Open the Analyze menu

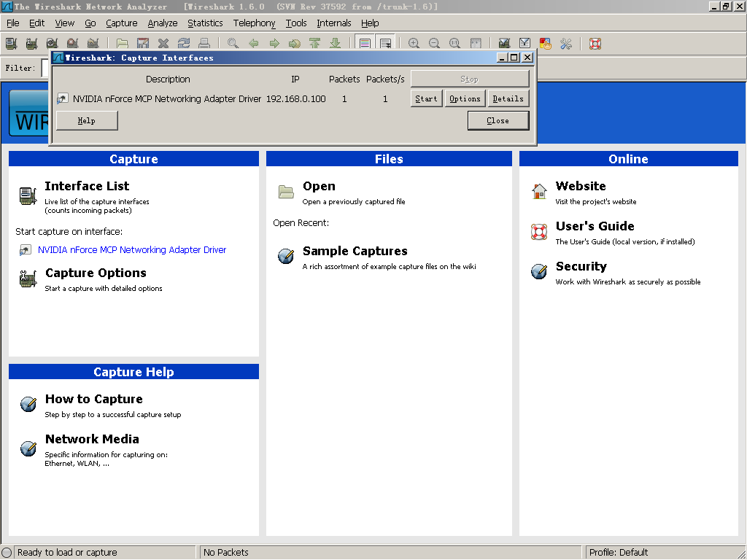coord(163,23)
